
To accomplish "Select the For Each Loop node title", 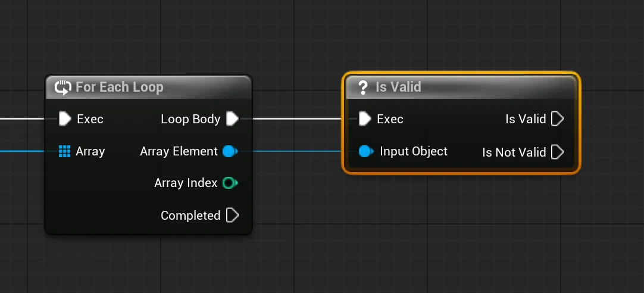I will pos(120,87).
